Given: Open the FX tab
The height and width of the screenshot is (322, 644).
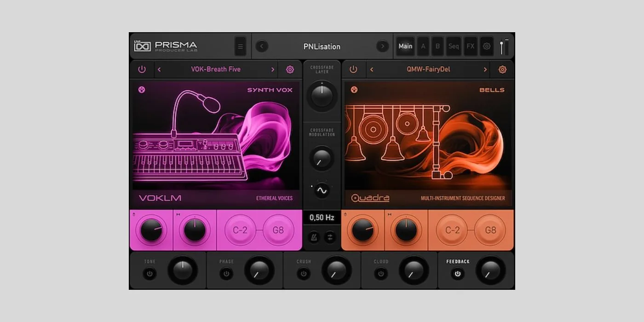Looking at the screenshot, I should tap(471, 46).
